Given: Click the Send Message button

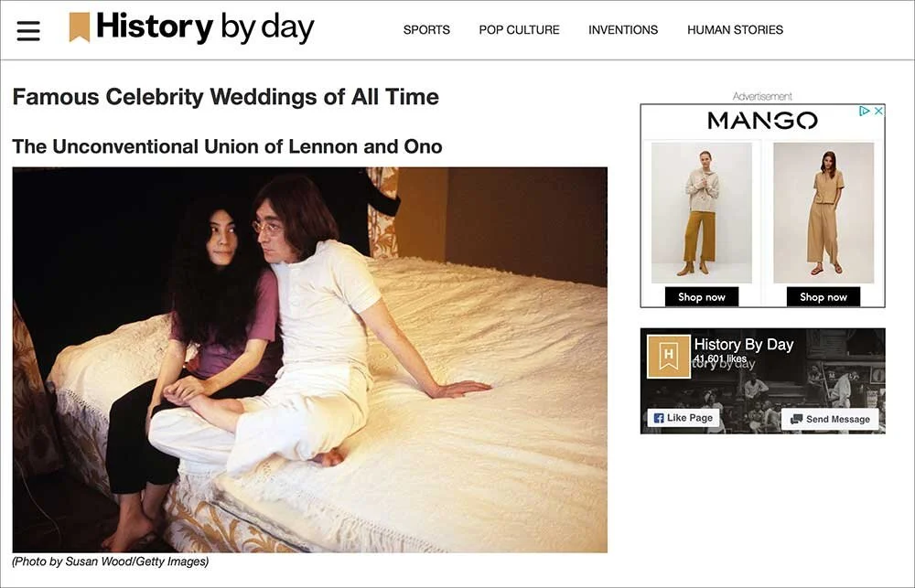Looking at the screenshot, I should (830, 420).
